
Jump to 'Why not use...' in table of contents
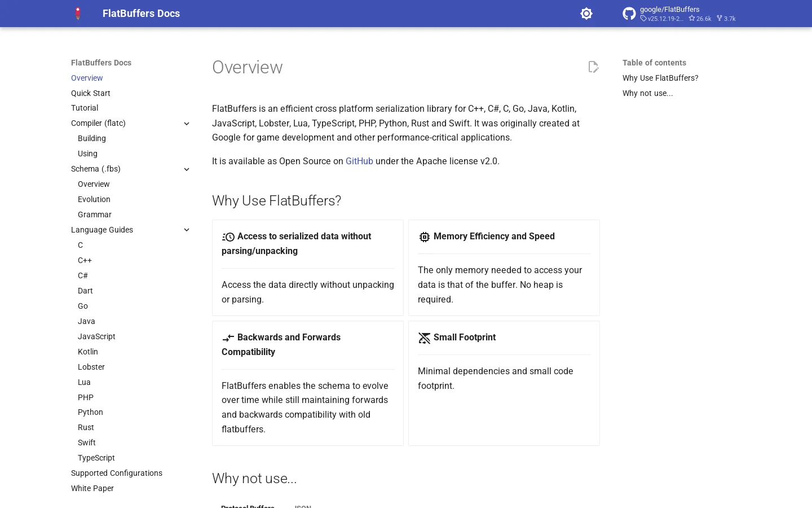[x=647, y=93]
